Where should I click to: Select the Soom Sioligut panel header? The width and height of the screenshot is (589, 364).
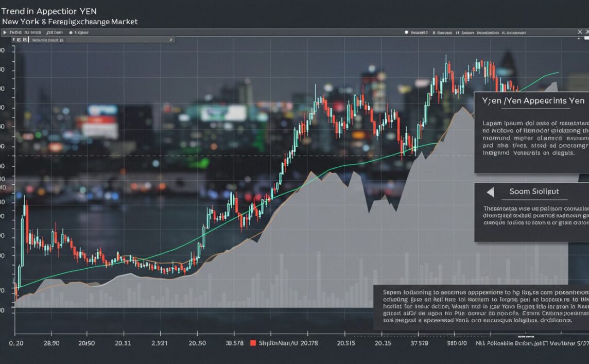[x=534, y=192]
